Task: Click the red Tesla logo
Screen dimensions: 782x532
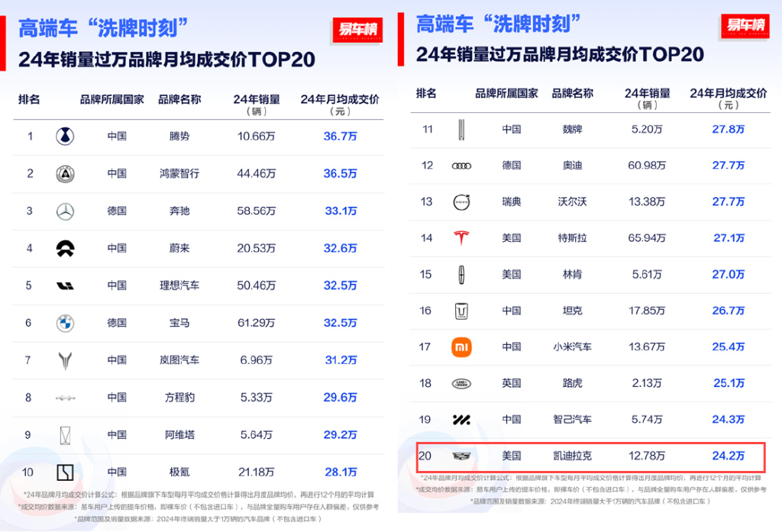Action: [x=461, y=238]
